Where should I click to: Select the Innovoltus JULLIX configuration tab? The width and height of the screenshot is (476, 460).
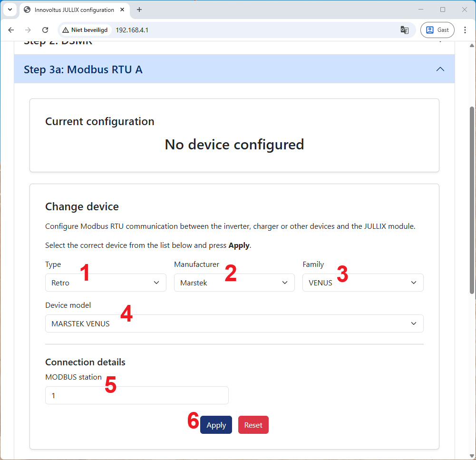[71, 10]
